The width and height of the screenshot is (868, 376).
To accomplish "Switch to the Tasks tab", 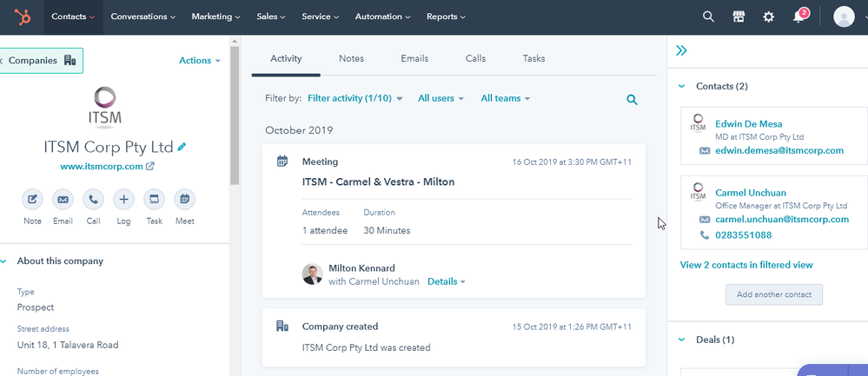I will (533, 58).
